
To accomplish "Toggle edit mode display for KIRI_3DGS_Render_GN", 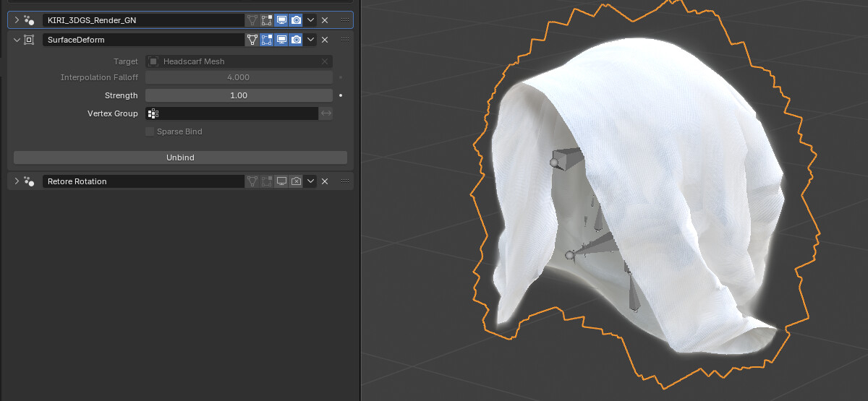I will click(267, 20).
